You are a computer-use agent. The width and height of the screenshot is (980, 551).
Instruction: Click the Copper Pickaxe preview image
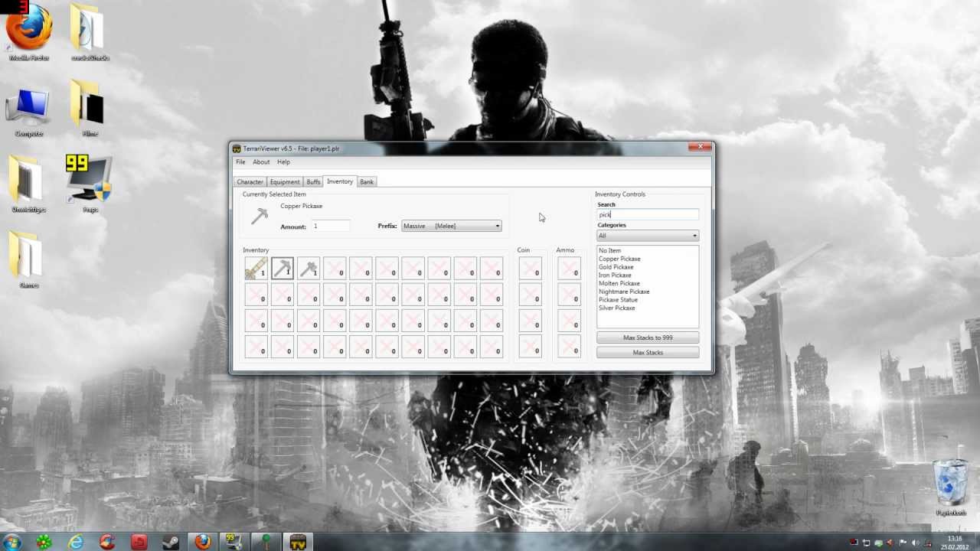[260, 217]
